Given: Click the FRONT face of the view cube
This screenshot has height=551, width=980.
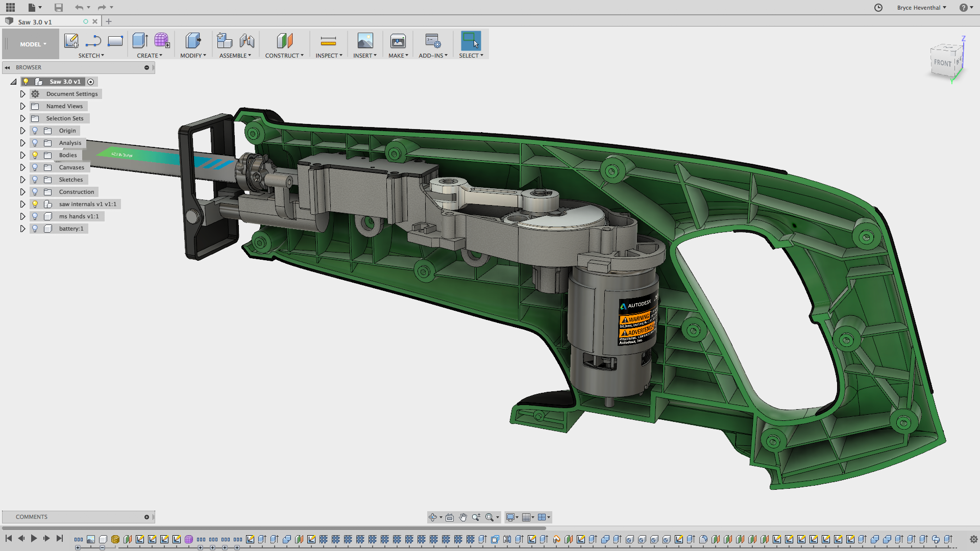Looking at the screenshot, I should click(942, 63).
